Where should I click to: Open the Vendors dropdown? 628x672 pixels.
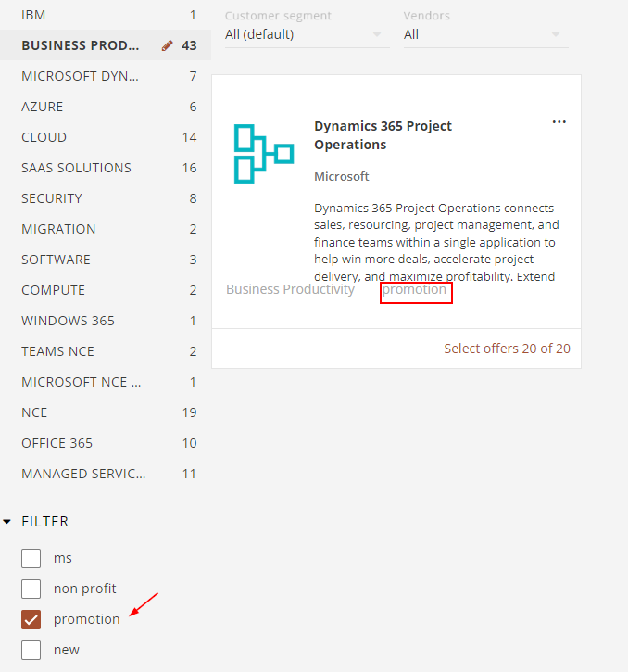pos(485,34)
